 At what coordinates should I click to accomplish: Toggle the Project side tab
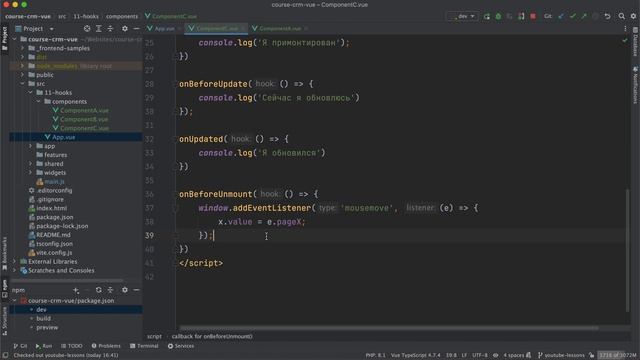pyautogui.click(x=4, y=39)
